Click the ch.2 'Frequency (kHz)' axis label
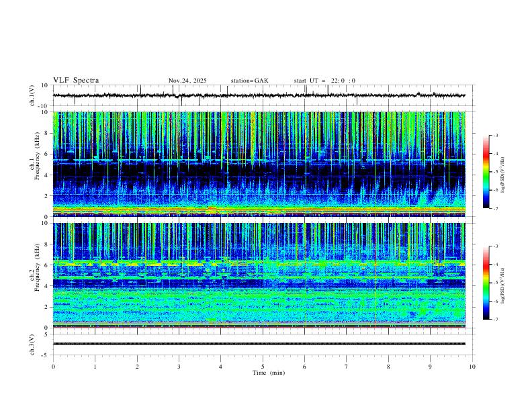Image resolution: width=532 pixels, height=411 pixels. 37,268
